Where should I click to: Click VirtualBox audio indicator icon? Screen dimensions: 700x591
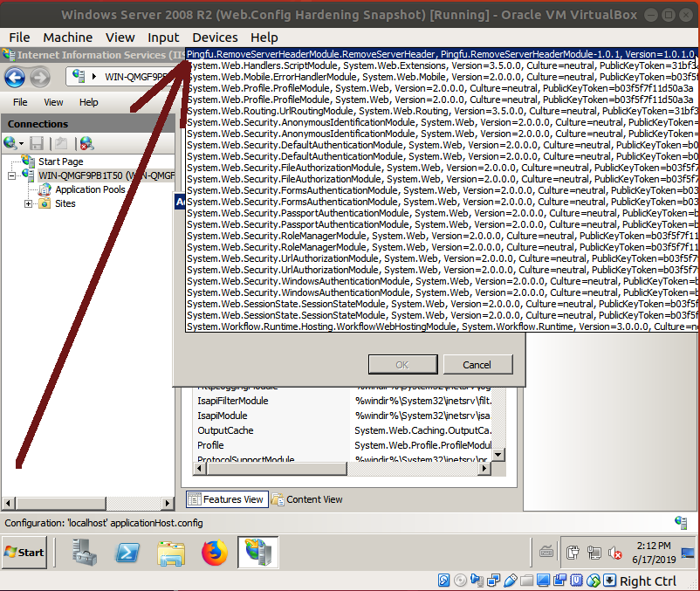click(x=477, y=580)
